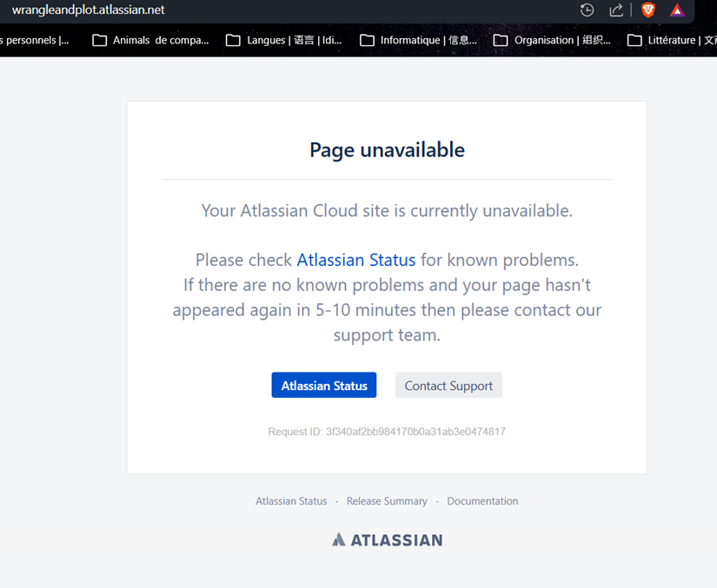717x588 pixels.
Task: Open browser history via the history icon
Action: [587, 10]
